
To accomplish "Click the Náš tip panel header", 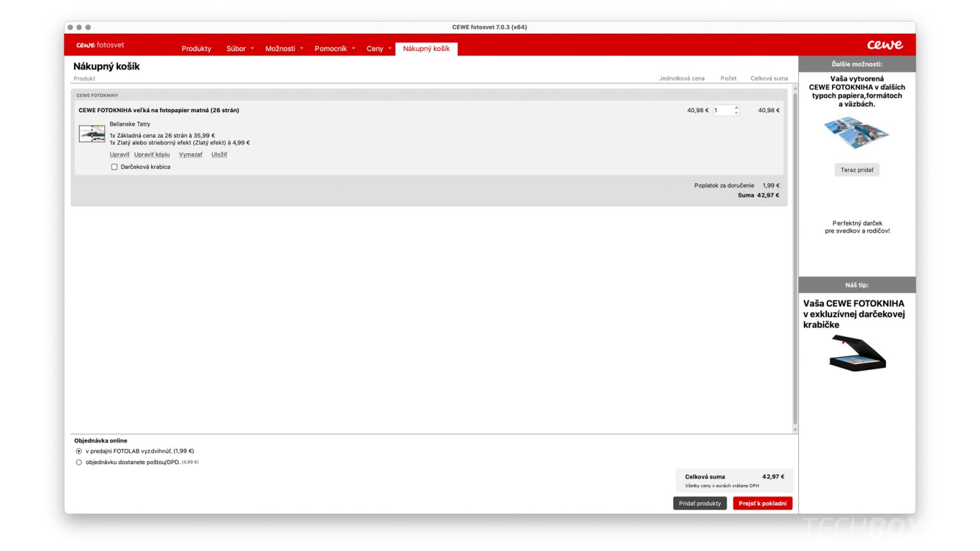I will 857,285.
